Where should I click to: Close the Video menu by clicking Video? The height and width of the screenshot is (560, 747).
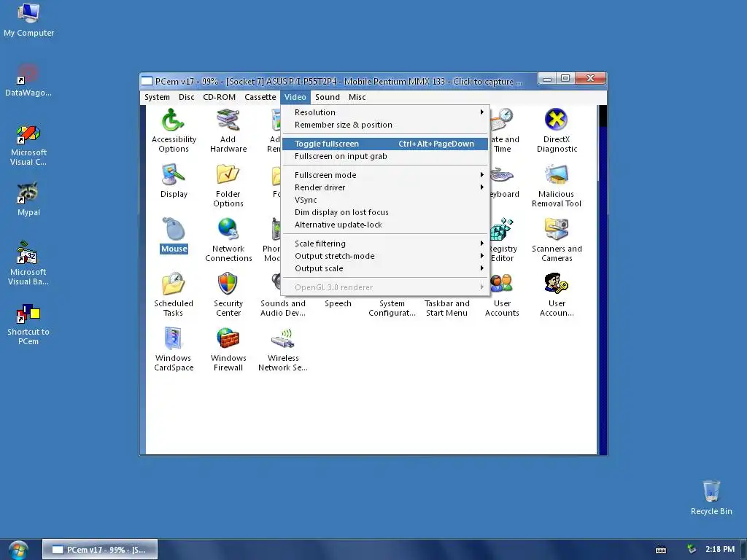point(295,97)
